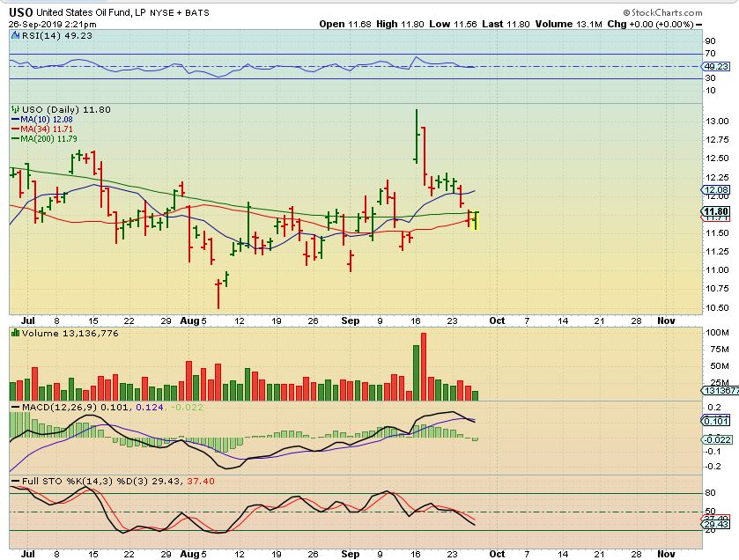This screenshot has width=739, height=560.
Task: Click the 0.101 MACD tag on right axis
Action: [x=716, y=421]
